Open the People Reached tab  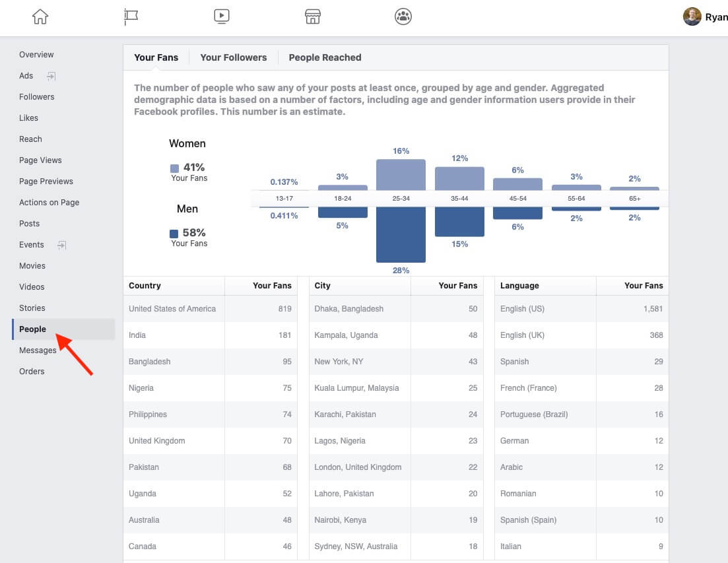[x=325, y=57]
